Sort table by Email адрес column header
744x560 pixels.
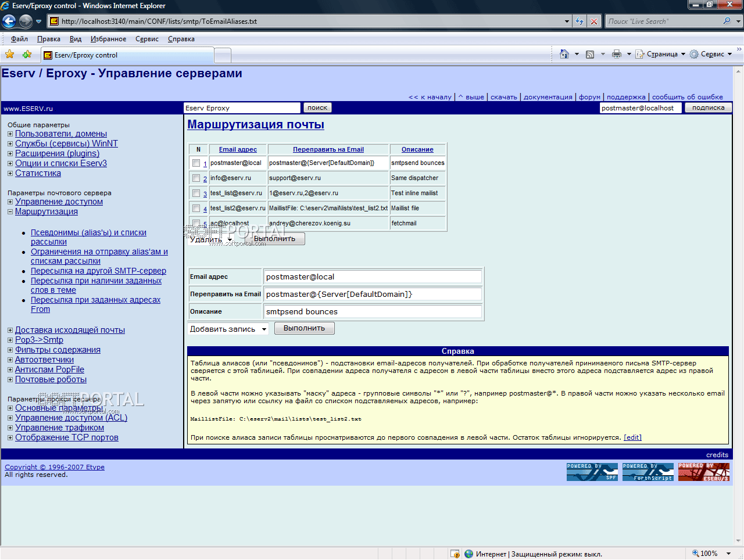pos(238,149)
